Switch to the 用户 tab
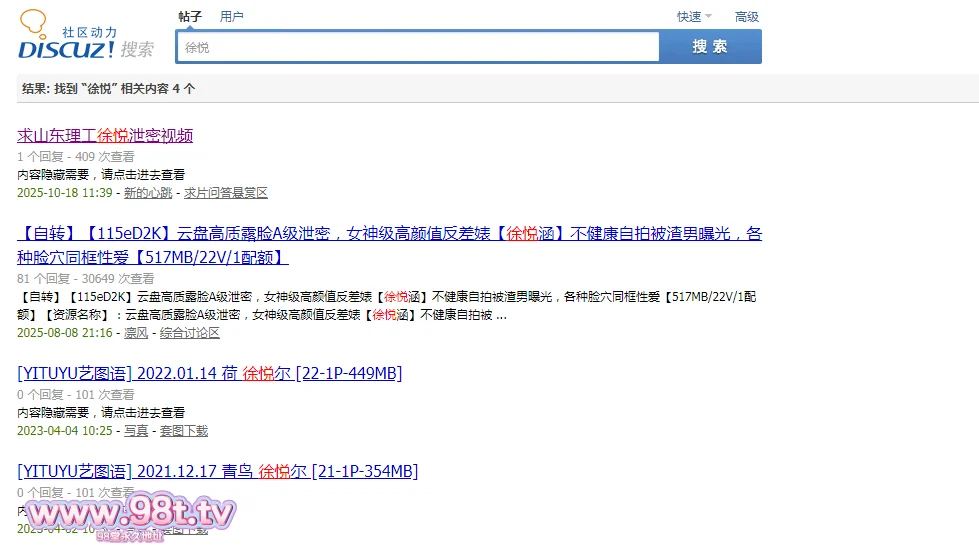The height and width of the screenshot is (551, 979). [x=232, y=16]
